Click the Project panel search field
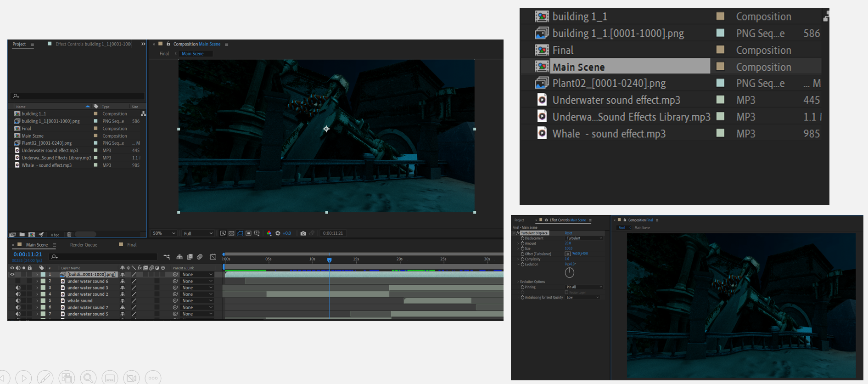 [x=77, y=96]
